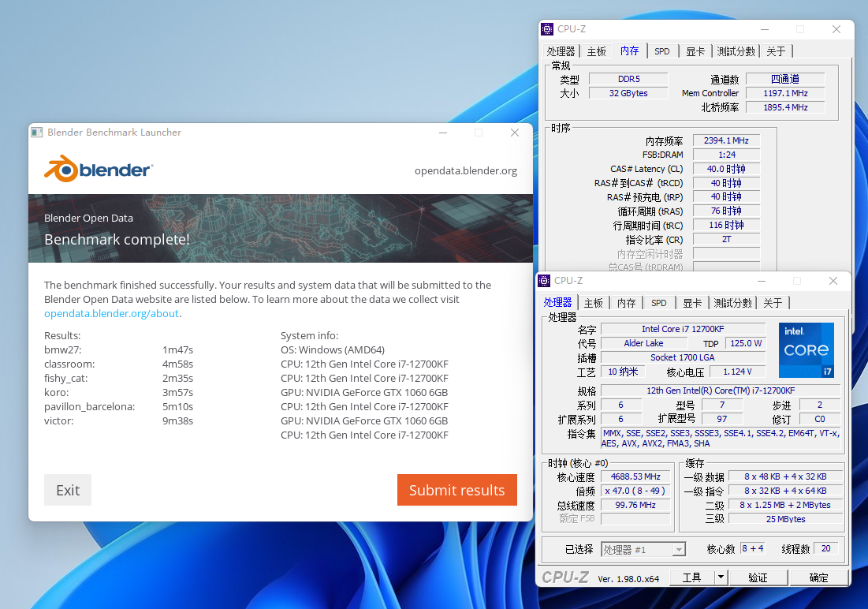Switch to 内存 tab in the lower CPU-Z window

tap(626, 303)
